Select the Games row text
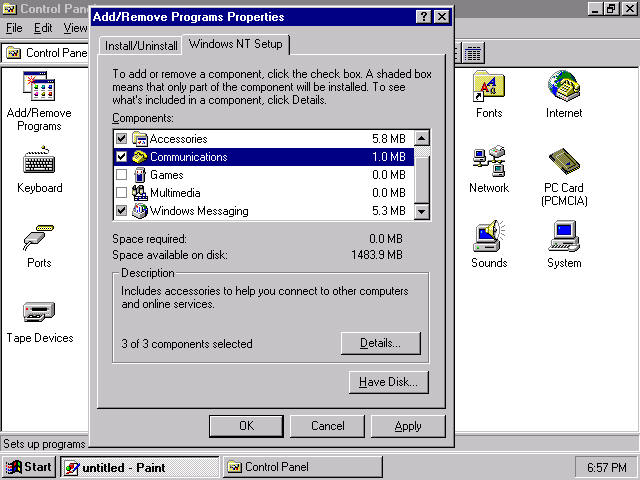 (x=167, y=175)
